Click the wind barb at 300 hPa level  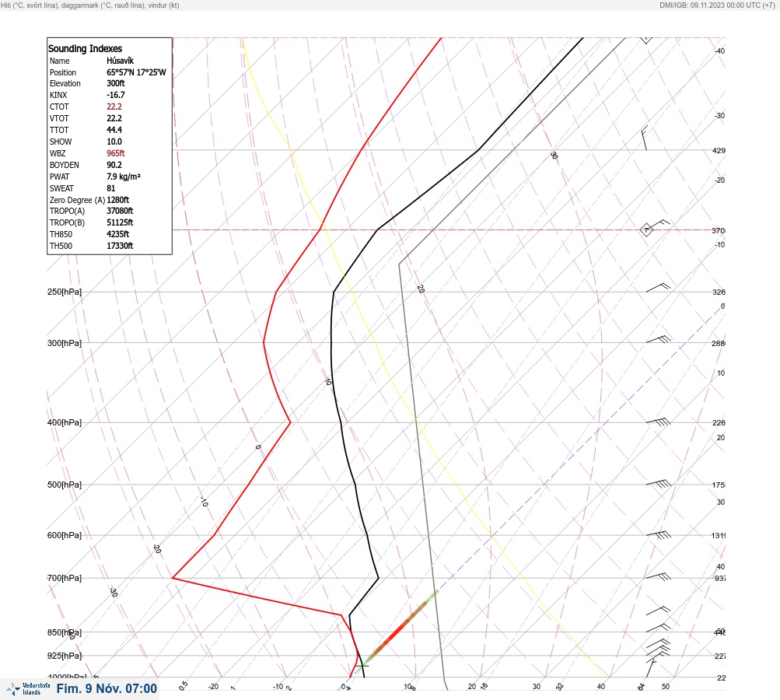tap(658, 339)
